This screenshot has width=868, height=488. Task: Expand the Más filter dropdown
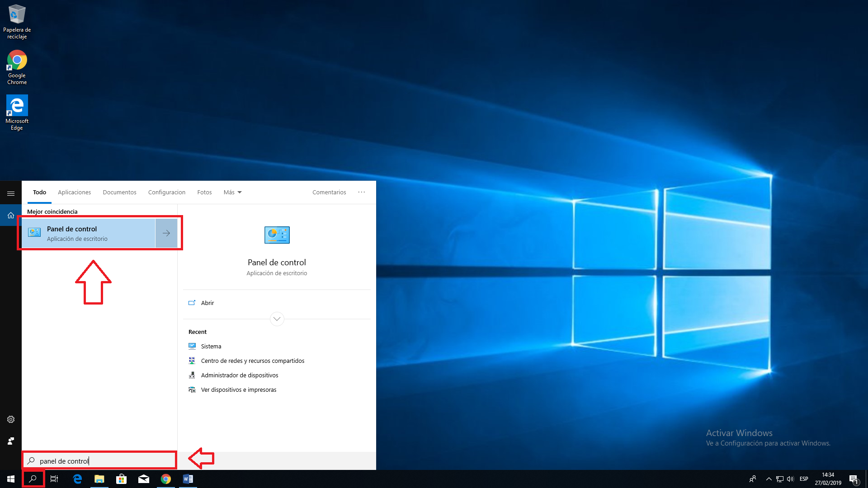[x=232, y=192]
